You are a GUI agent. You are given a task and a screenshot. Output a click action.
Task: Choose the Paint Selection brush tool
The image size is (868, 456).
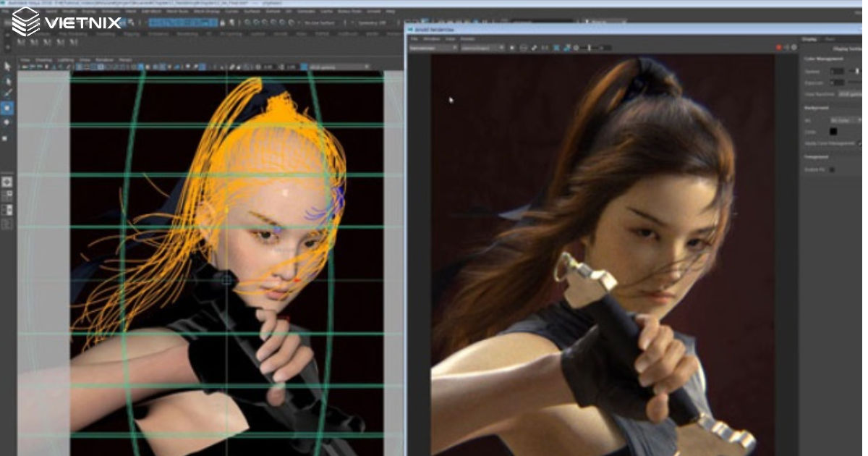pos(8,93)
